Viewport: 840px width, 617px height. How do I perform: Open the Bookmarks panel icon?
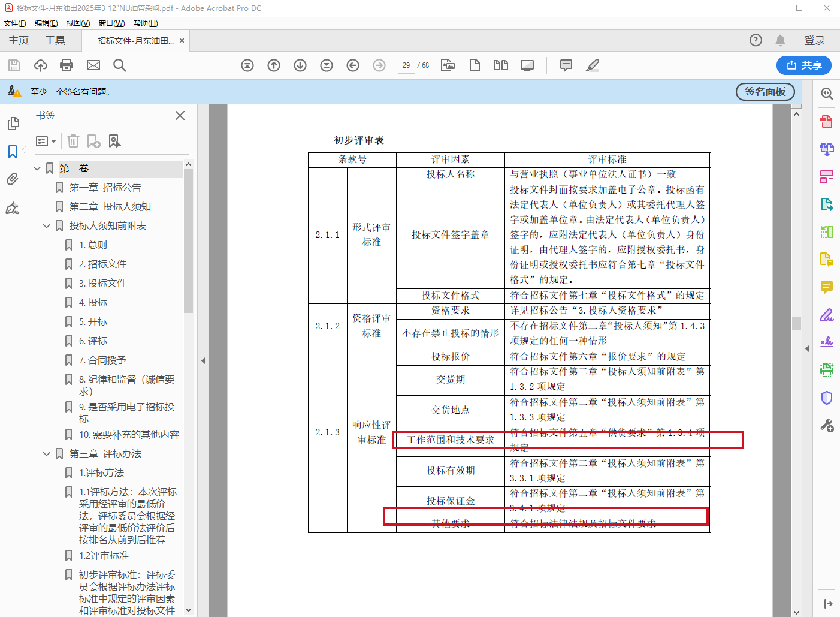[13, 152]
